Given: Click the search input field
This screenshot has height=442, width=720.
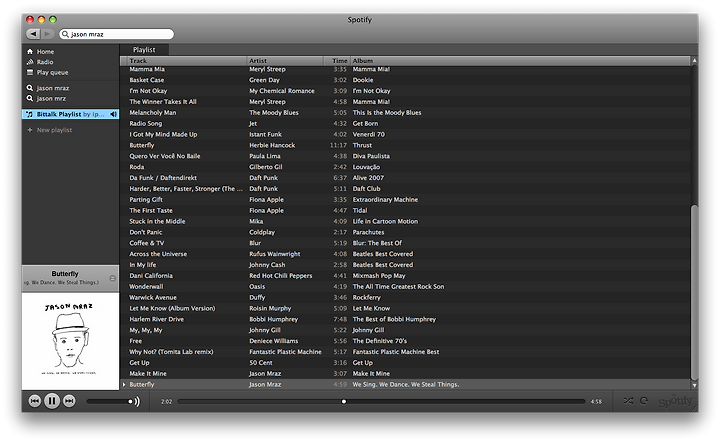Looking at the screenshot, I should pyautogui.click(x=117, y=34).
